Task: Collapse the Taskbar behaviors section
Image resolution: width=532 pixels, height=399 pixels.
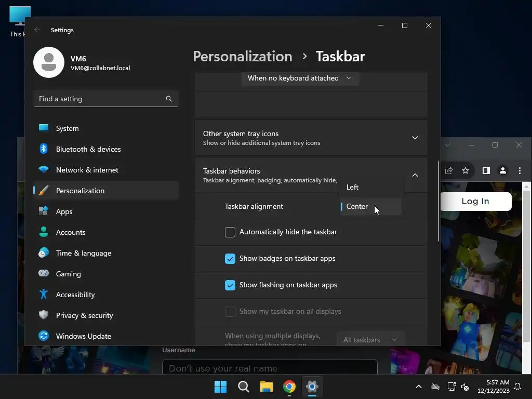Action: tap(415, 175)
